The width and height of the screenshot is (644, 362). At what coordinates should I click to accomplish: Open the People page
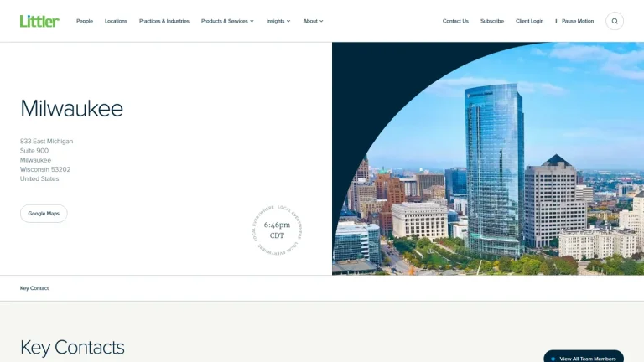tap(85, 21)
